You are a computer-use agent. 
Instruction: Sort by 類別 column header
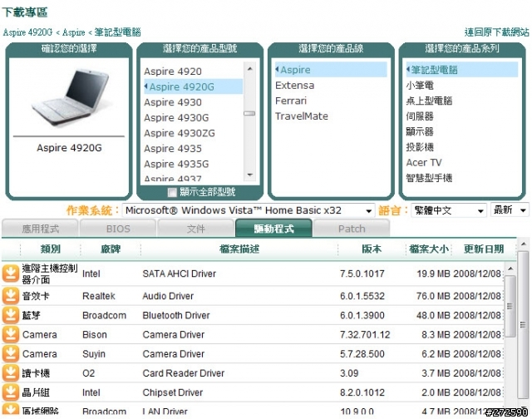click(50, 249)
